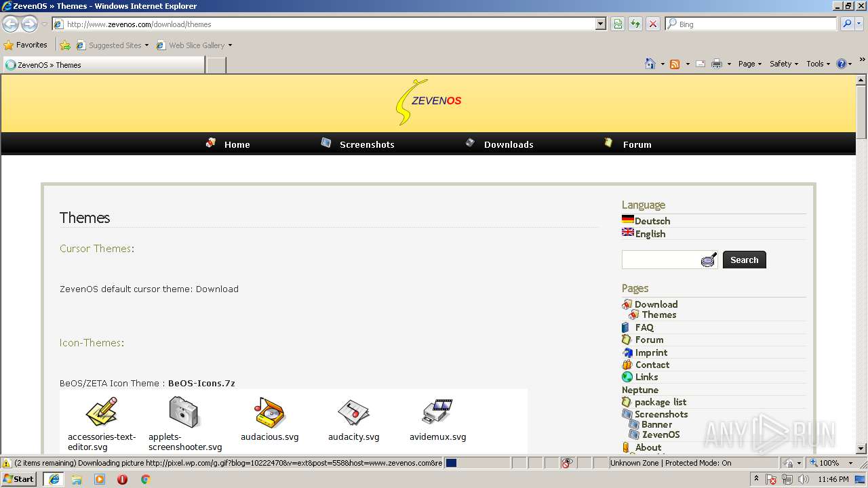Open the Page menu
868x488 pixels.
(749, 64)
